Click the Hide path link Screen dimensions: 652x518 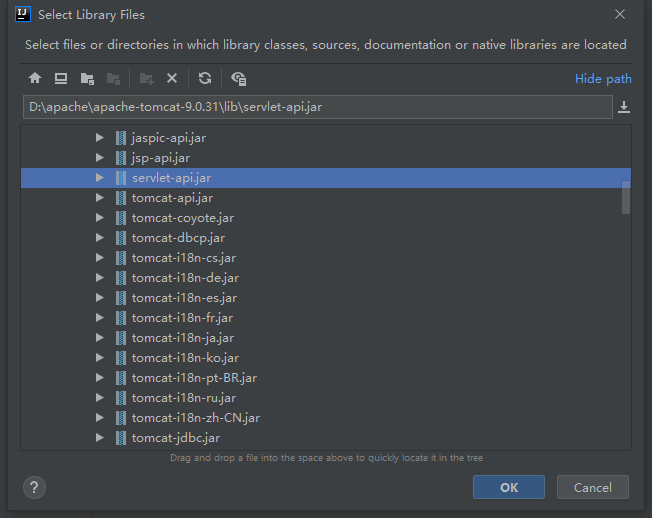[x=603, y=79]
